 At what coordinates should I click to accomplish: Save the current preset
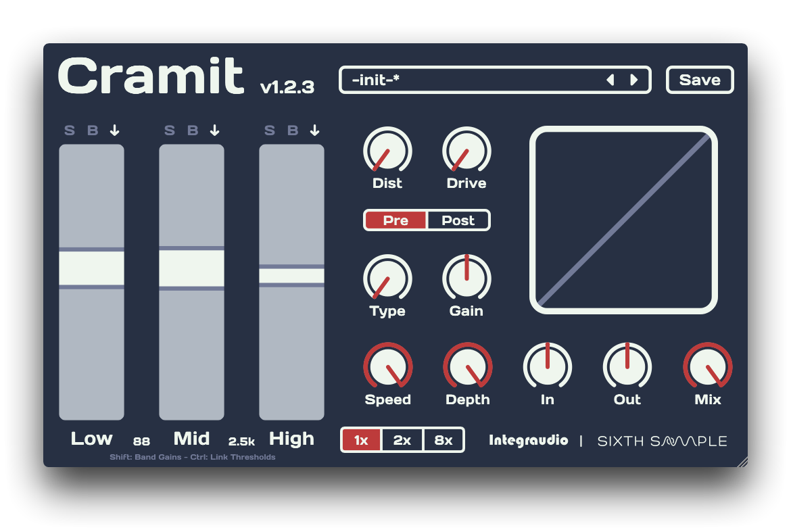(700, 80)
